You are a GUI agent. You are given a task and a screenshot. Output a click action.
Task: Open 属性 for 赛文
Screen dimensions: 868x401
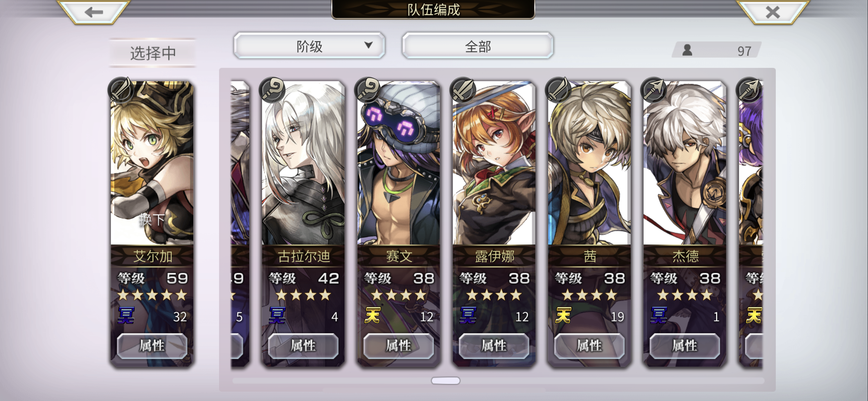click(398, 345)
